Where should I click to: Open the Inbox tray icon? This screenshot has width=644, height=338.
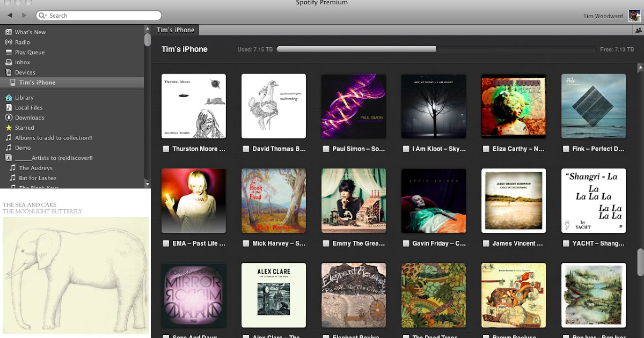[x=9, y=62]
